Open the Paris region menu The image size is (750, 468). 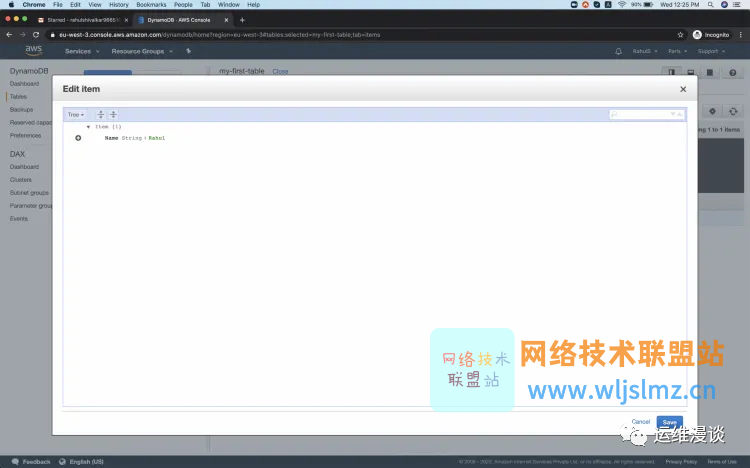click(677, 51)
